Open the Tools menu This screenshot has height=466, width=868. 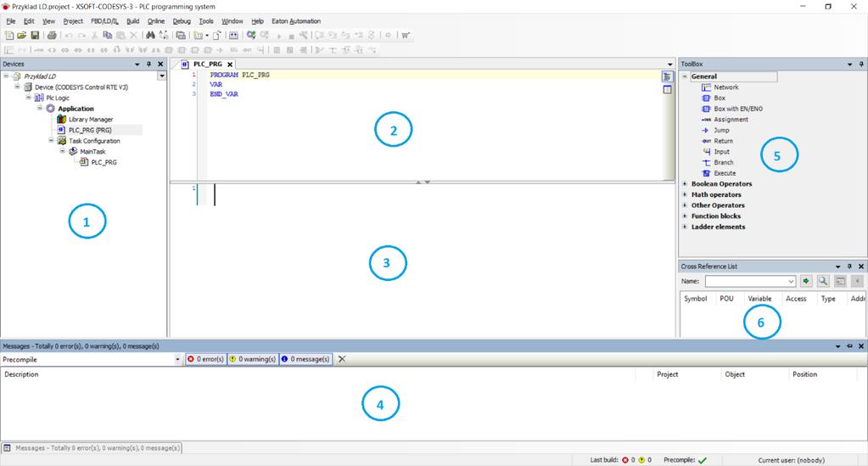point(206,21)
